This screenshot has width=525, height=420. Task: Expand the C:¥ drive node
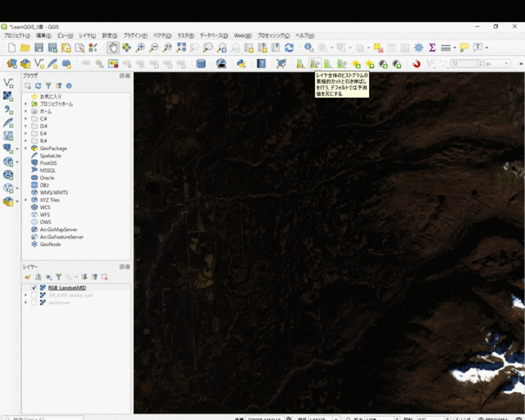[x=25, y=119]
